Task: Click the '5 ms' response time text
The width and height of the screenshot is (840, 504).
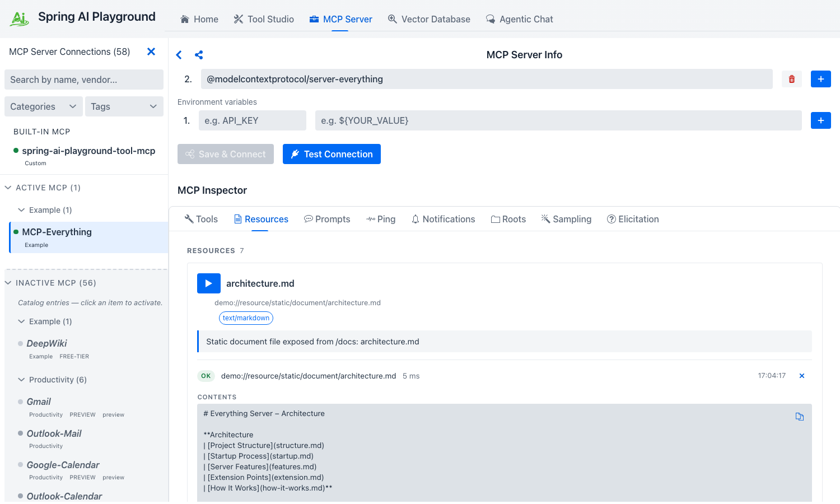Action: coord(411,376)
